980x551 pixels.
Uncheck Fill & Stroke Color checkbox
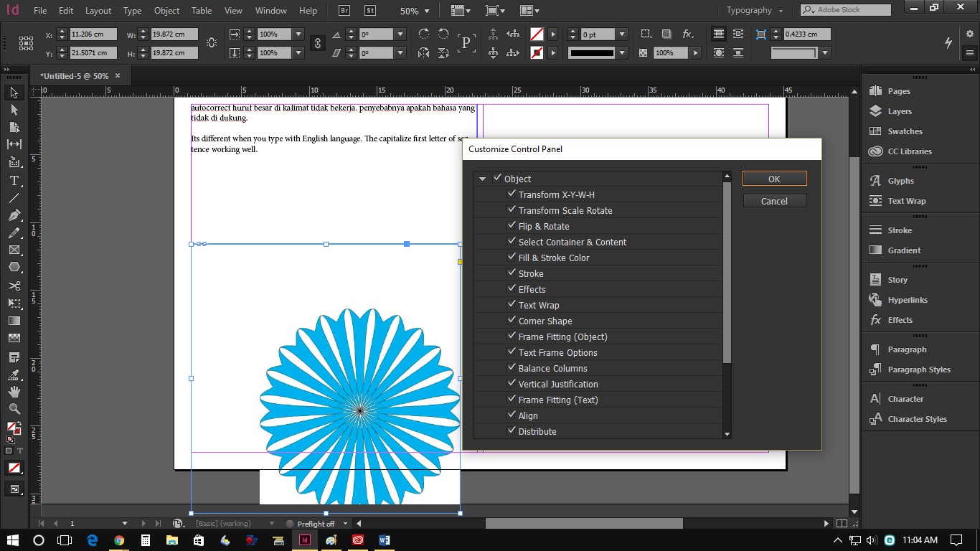click(x=512, y=257)
